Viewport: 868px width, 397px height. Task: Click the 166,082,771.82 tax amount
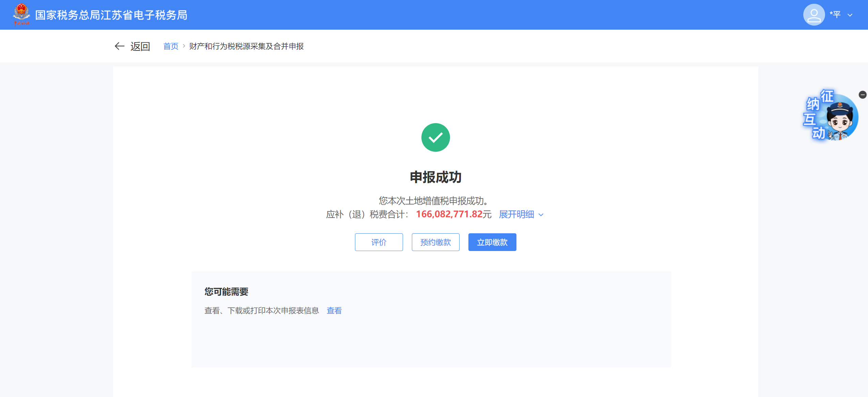449,214
